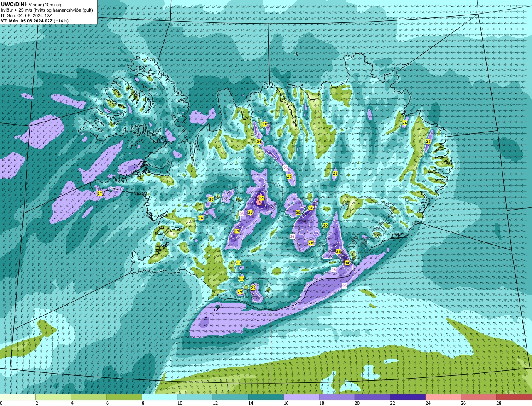
Task: Select the light pink 24–26 legend swatch
Action: (x=443, y=397)
